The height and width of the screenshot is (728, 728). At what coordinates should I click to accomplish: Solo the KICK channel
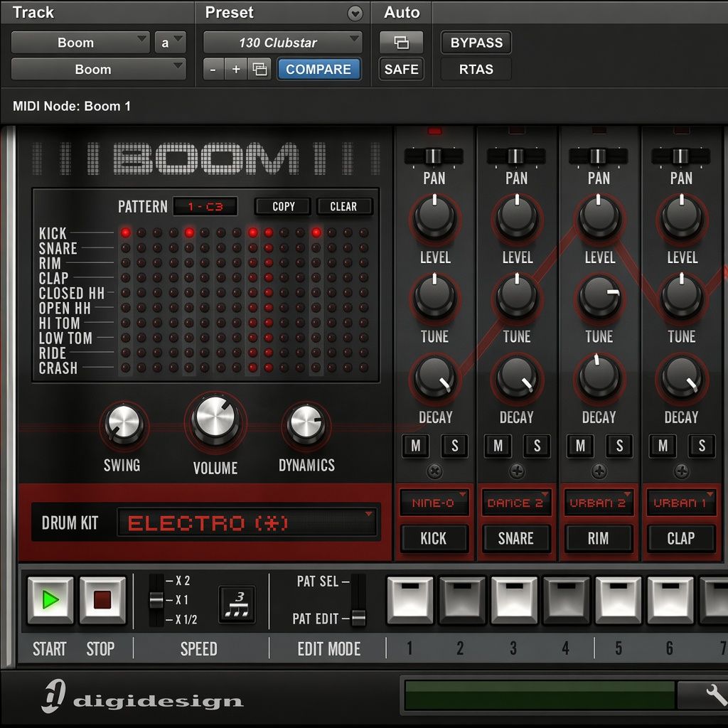coord(454,446)
